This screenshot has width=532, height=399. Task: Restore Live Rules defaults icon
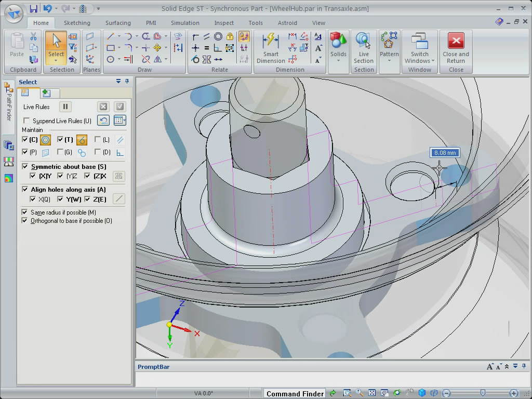pos(103,121)
